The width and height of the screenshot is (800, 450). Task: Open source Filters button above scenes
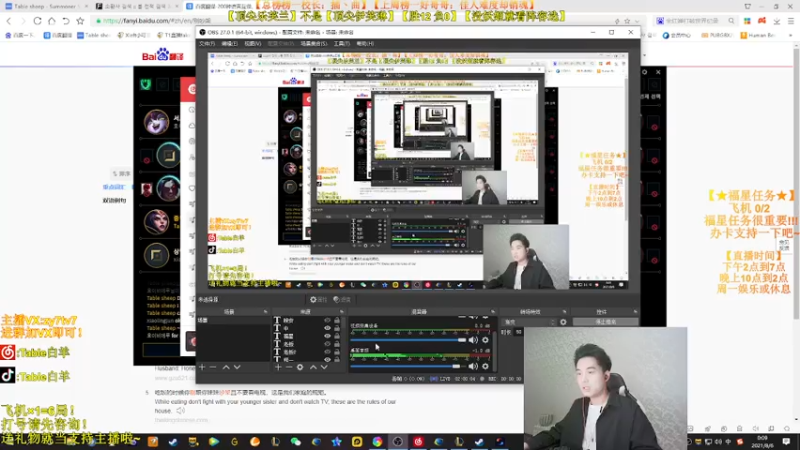tap(342, 299)
